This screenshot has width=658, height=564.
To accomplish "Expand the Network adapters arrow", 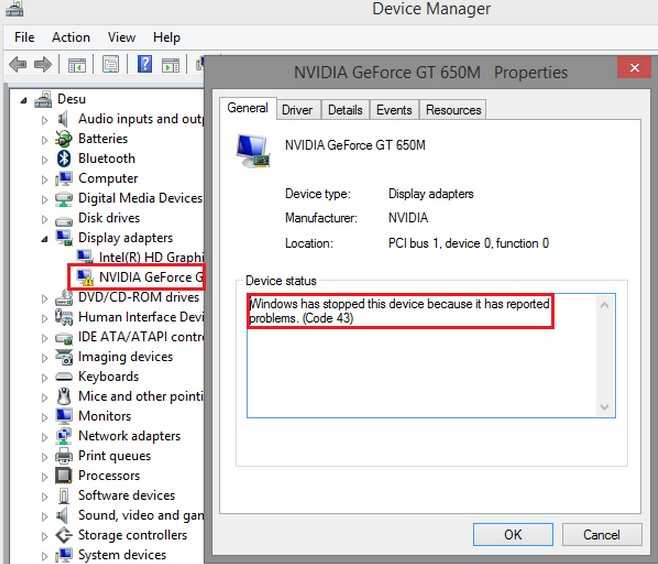I will point(44,437).
